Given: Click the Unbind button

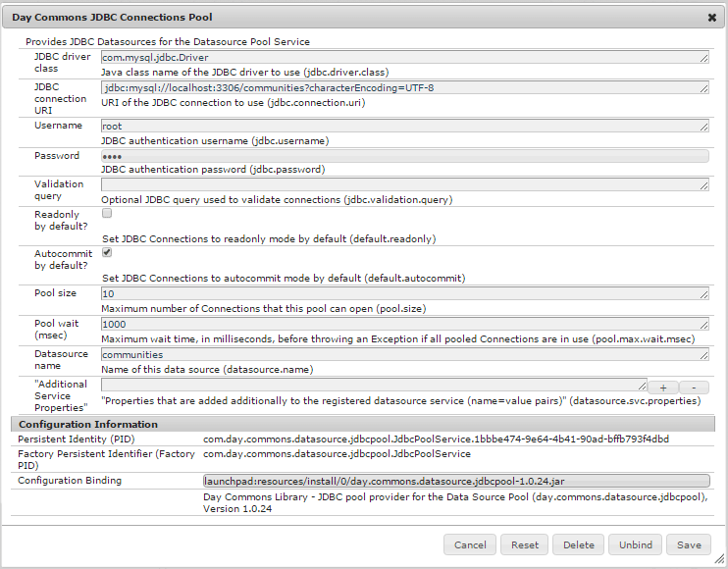Looking at the screenshot, I should pos(635,544).
